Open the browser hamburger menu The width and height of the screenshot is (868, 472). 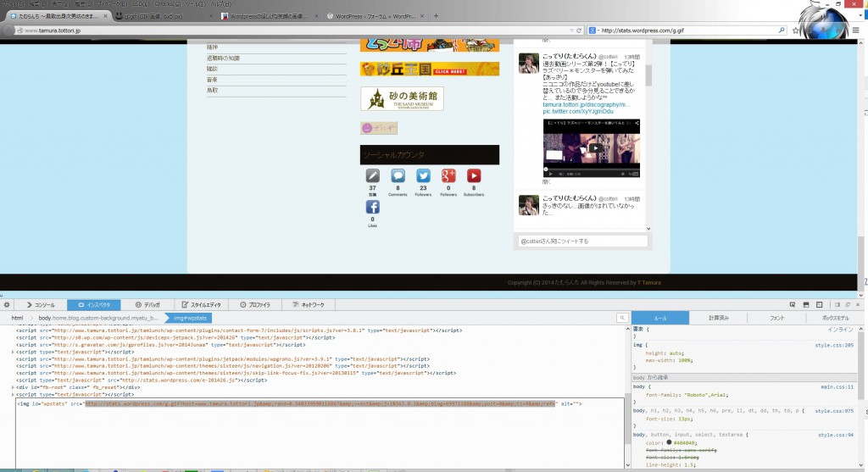856,31
